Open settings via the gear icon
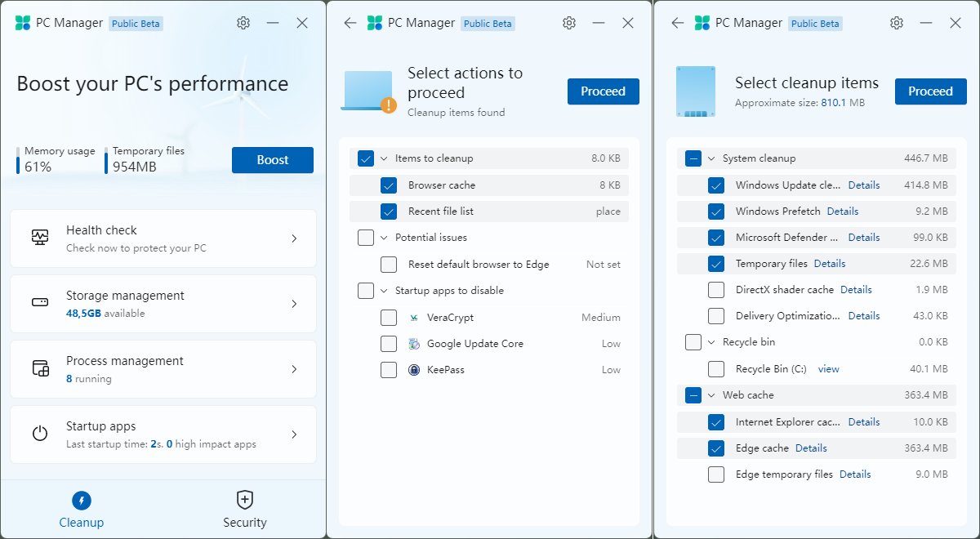Viewport: 980px width, 539px height. (x=243, y=23)
